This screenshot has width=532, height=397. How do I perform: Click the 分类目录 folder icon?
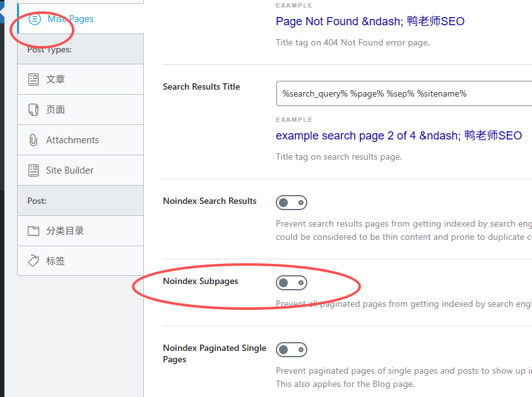(34, 230)
